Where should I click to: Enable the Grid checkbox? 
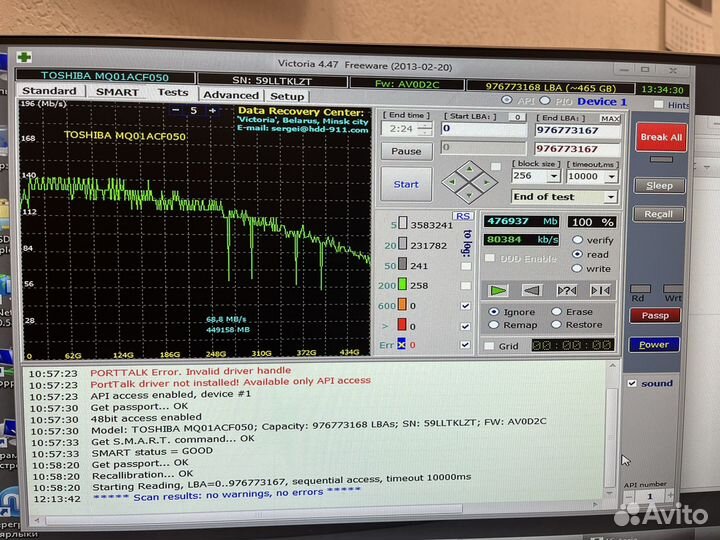[489, 346]
